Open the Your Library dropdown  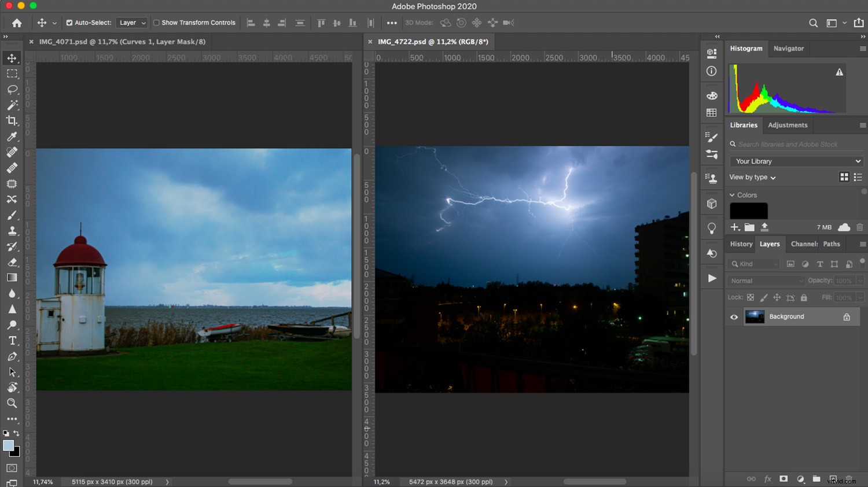(796, 161)
